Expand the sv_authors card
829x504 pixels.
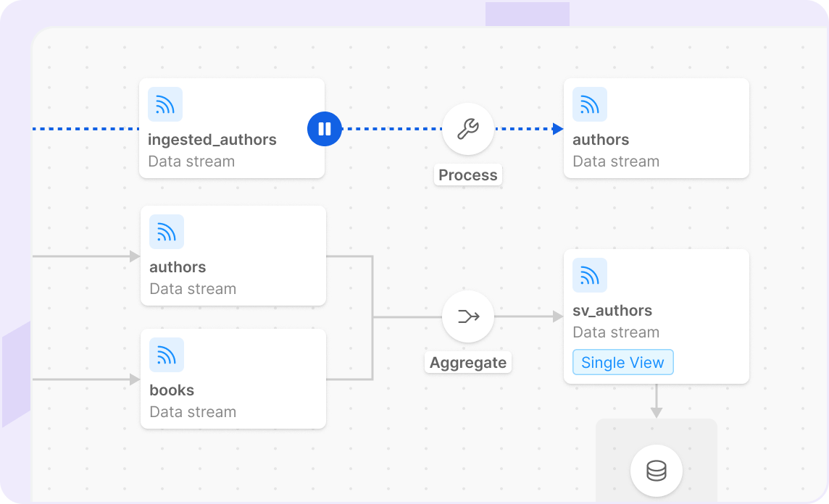tap(656, 316)
